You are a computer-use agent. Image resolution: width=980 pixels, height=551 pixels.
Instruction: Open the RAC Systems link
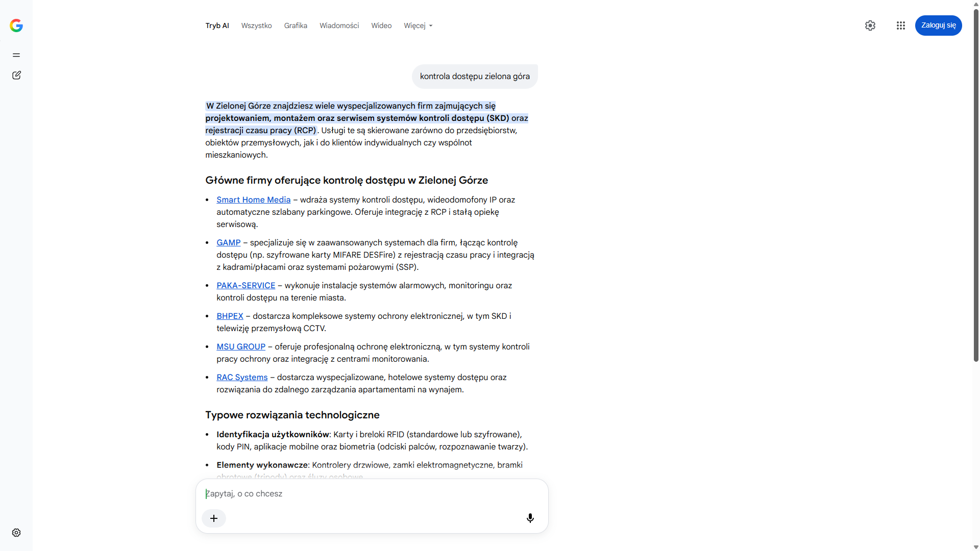click(242, 378)
